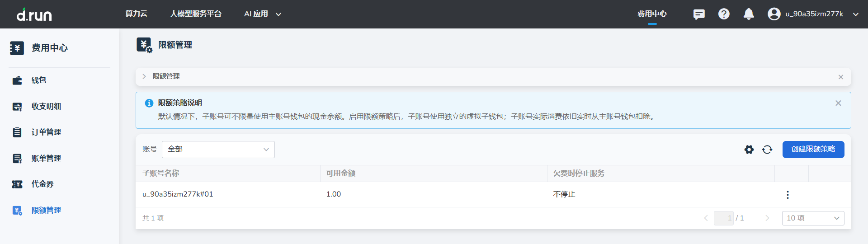The width and height of the screenshot is (868, 244).
Task: Select 代金券 in the sidebar
Action: (x=42, y=184)
